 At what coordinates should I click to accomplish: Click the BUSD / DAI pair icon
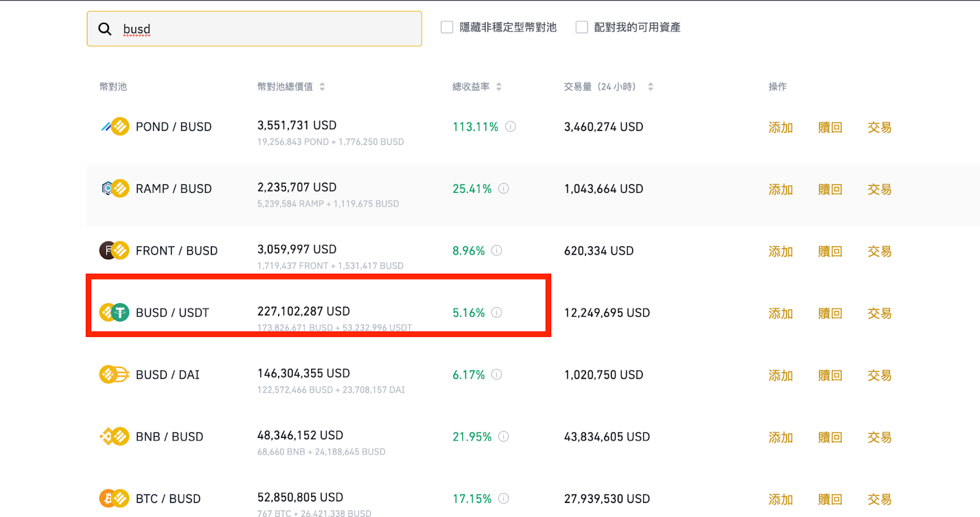coord(115,374)
